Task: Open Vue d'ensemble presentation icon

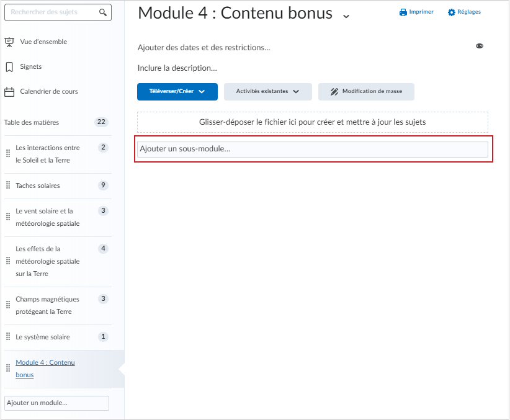Action: point(9,42)
